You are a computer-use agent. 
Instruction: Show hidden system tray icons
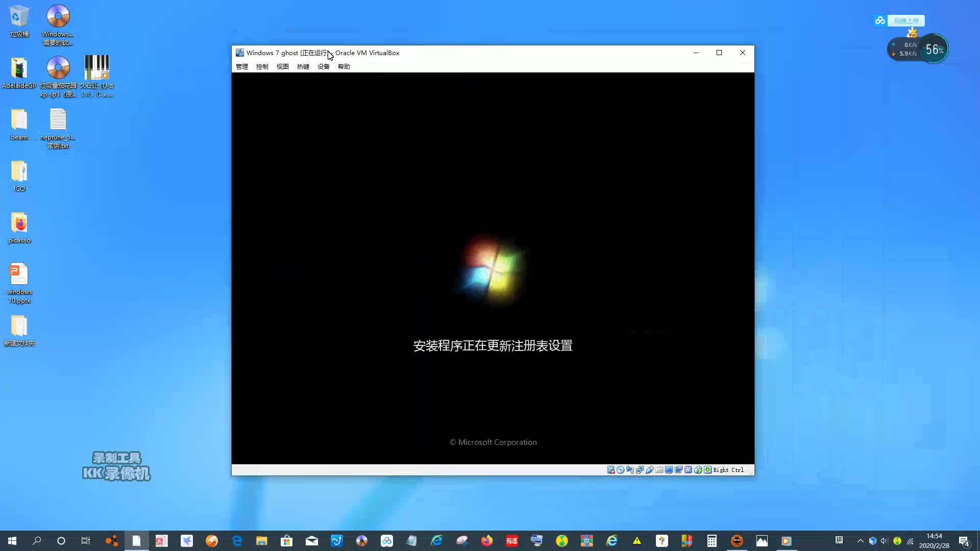point(861,541)
